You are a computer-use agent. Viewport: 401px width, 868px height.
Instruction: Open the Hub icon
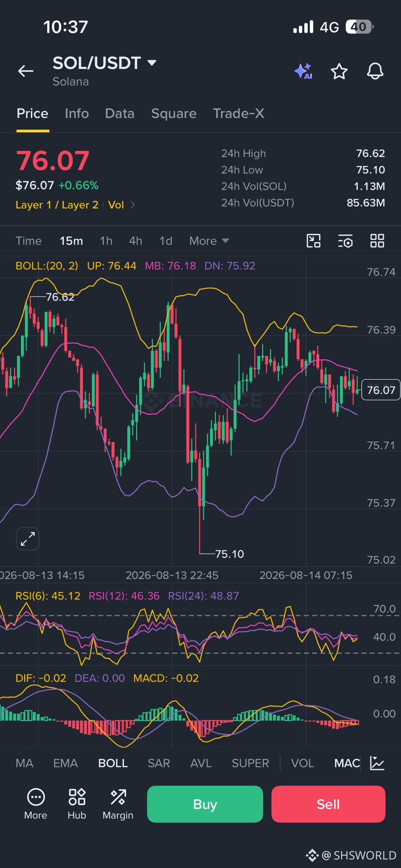click(77, 797)
